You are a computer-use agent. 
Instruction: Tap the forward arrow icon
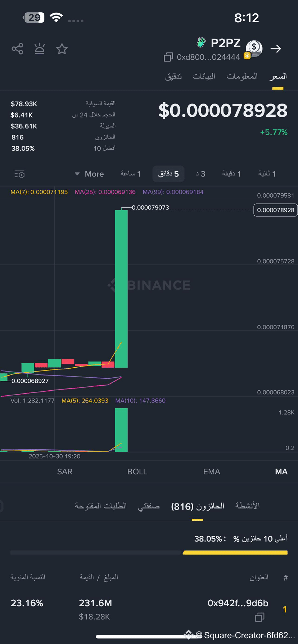click(x=276, y=49)
